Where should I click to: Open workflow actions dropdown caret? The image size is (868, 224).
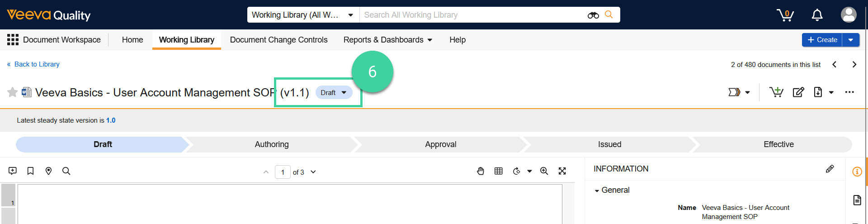point(748,93)
